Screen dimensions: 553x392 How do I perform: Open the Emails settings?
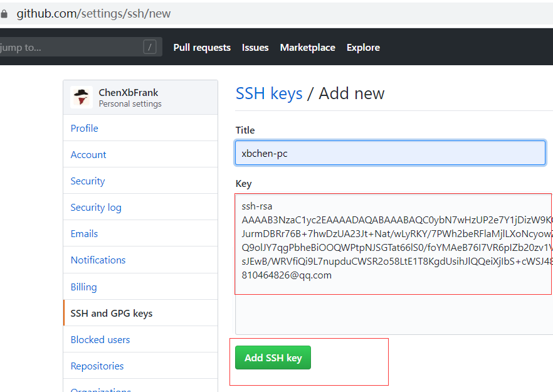pyautogui.click(x=140, y=233)
